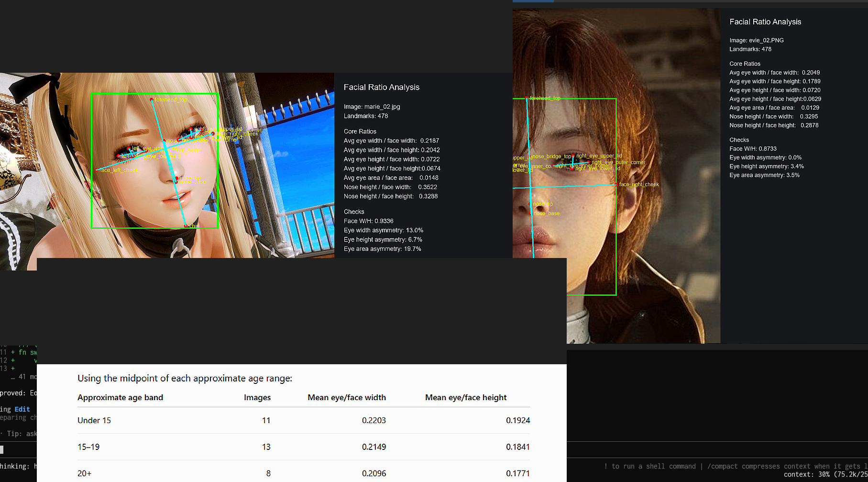Select nose height / face width value 0.3522
Image resolution: width=868 pixels, height=482 pixels.
pos(428,187)
